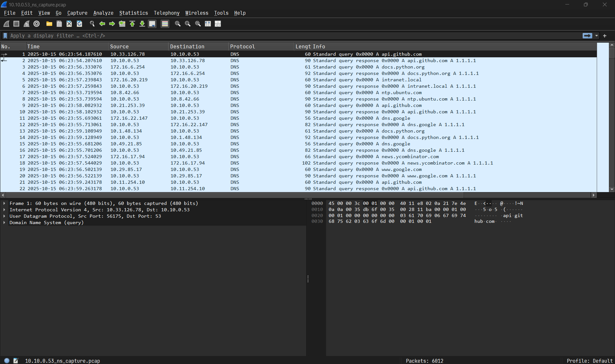
Task: Click the open capture file folder icon
Action: coord(49,24)
